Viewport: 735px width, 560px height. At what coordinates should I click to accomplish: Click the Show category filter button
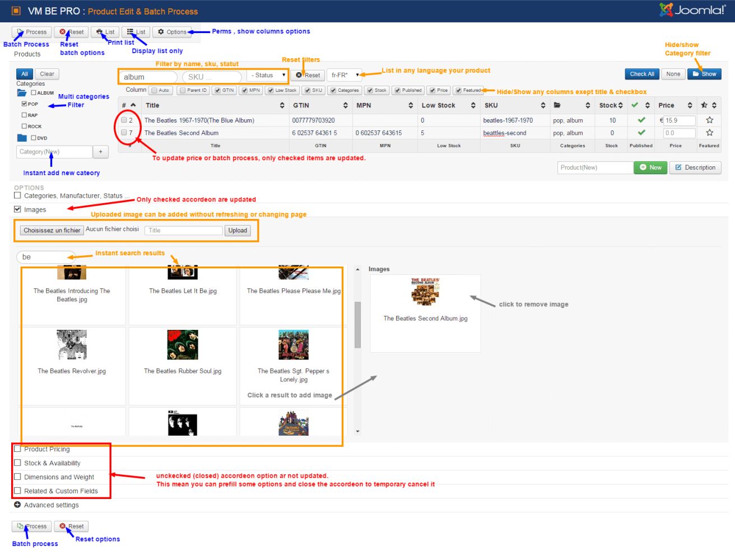pyautogui.click(x=704, y=74)
